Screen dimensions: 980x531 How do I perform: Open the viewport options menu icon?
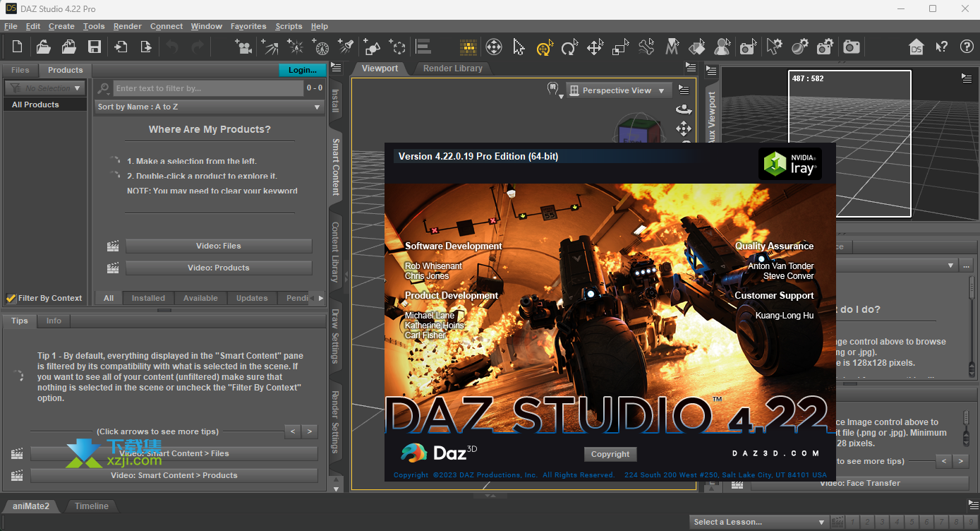point(683,90)
